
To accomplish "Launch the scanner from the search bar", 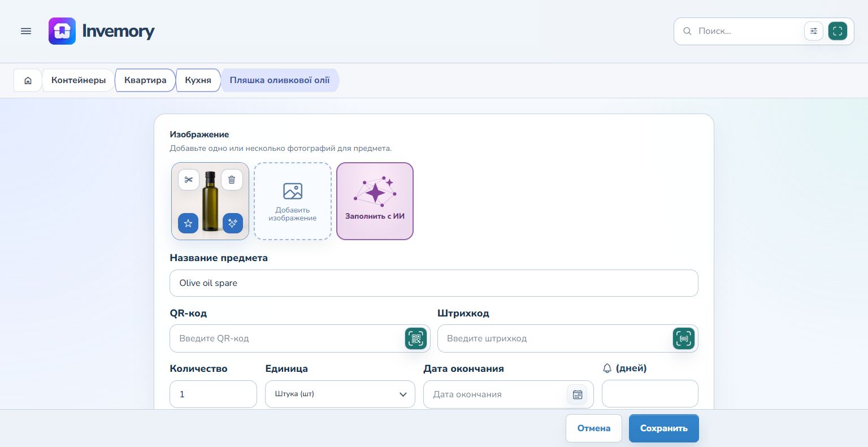I will tap(837, 31).
